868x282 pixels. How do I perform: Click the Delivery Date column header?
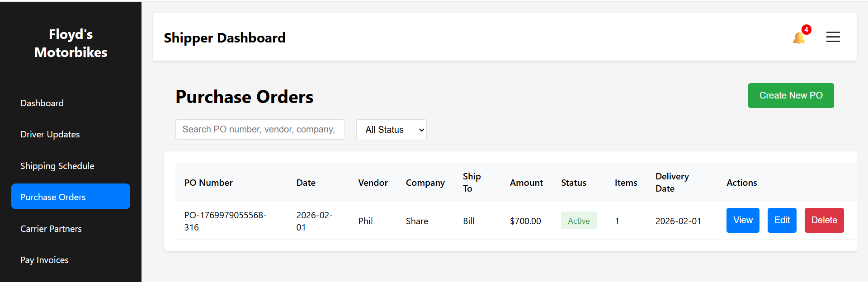(672, 182)
